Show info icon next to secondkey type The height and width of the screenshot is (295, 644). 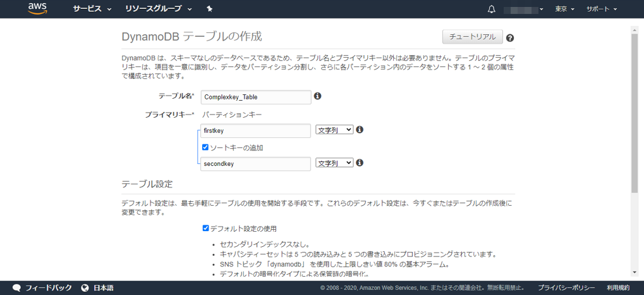tap(360, 163)
